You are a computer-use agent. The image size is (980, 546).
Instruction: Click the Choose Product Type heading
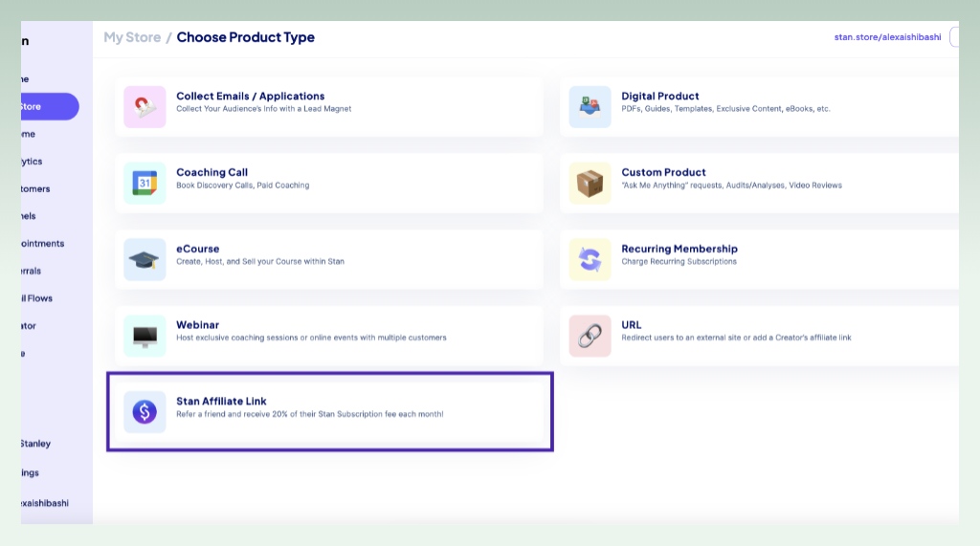(246, 37)
